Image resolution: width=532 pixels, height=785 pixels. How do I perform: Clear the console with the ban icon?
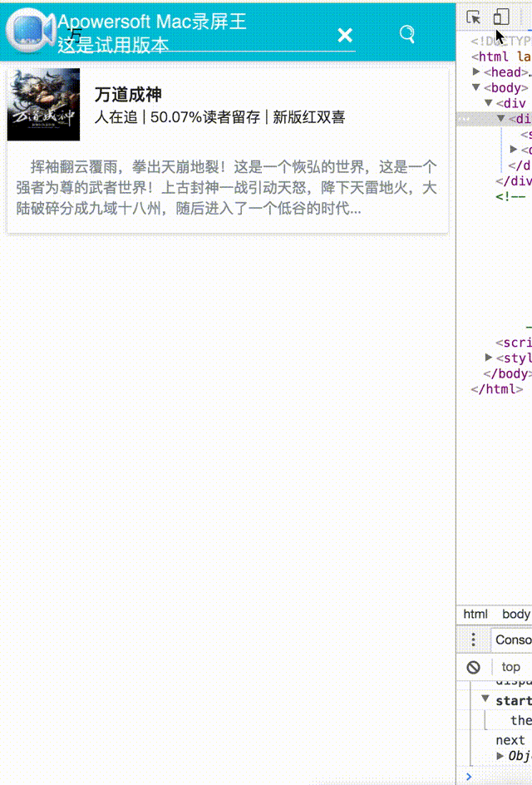[474, 667]
